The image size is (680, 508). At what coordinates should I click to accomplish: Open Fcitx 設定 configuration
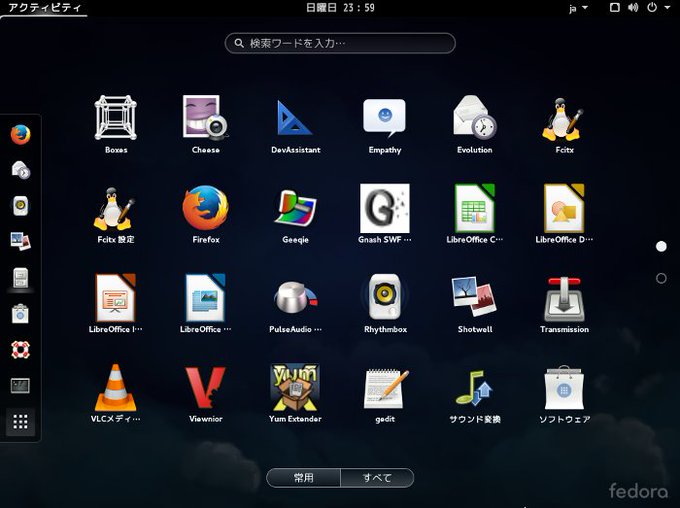coord(116,214)
